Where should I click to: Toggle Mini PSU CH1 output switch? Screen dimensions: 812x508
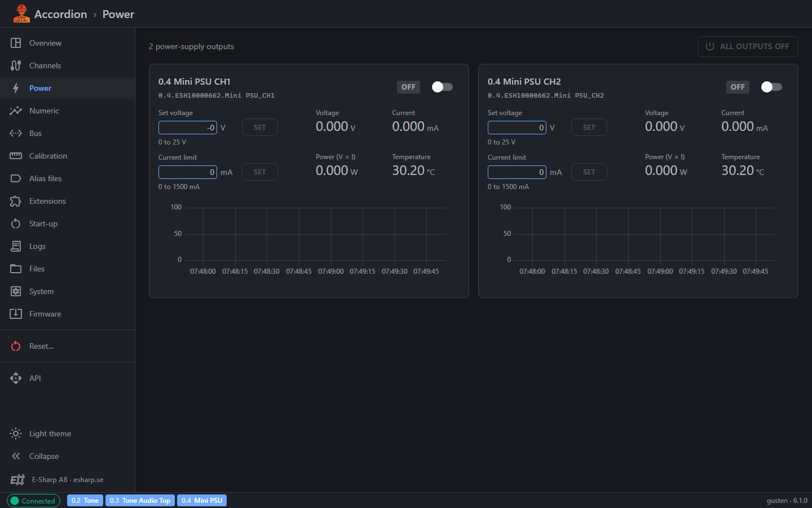(442, 87)
